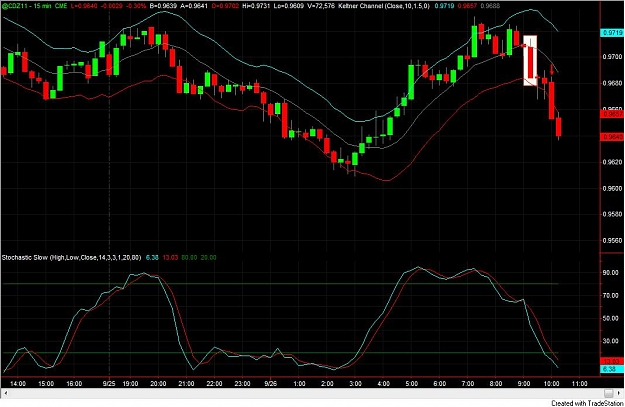
Task: Click the 0.9700 price axis label
Action: pos(612,57)
